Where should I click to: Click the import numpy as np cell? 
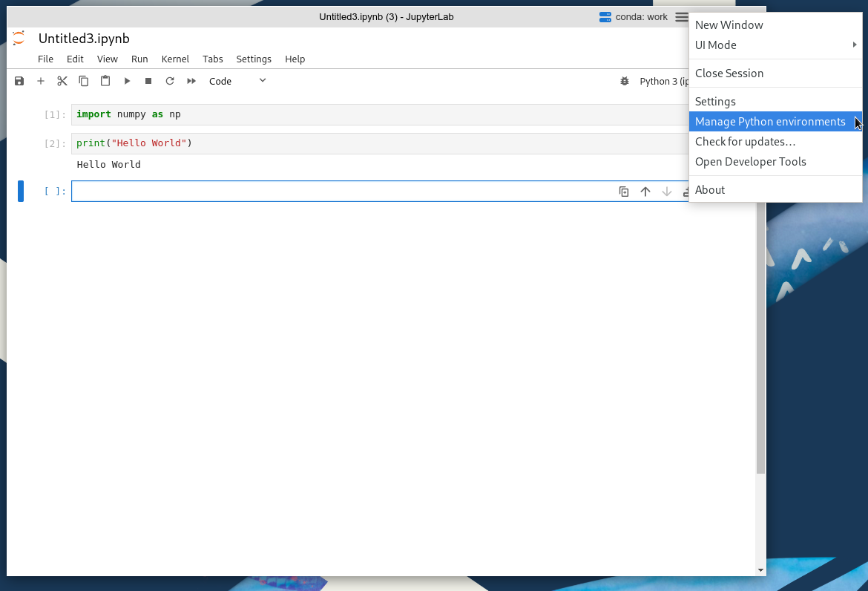[x=380, y=114]
